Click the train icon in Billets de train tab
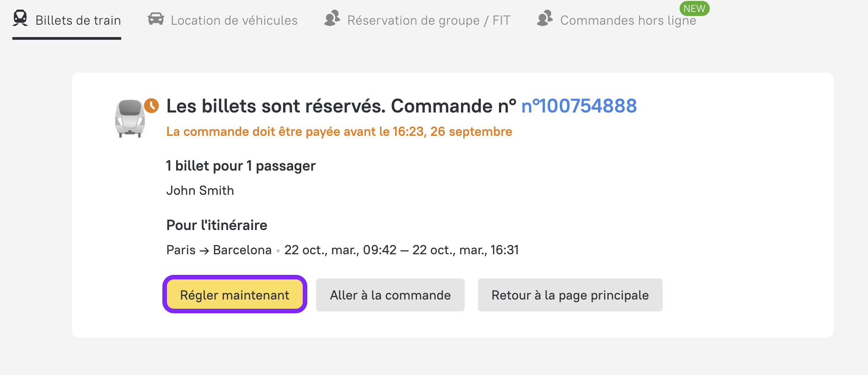868x375 pixels. tap(21, 18)
